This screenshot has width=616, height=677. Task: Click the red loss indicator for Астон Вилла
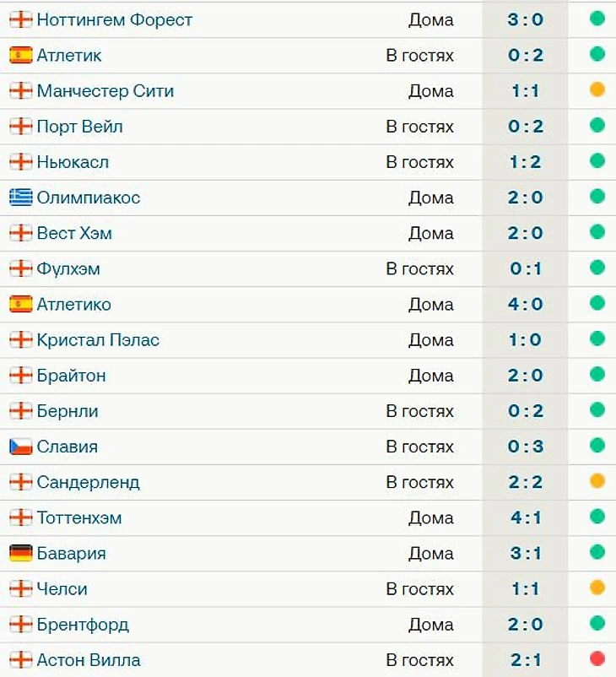597,658
